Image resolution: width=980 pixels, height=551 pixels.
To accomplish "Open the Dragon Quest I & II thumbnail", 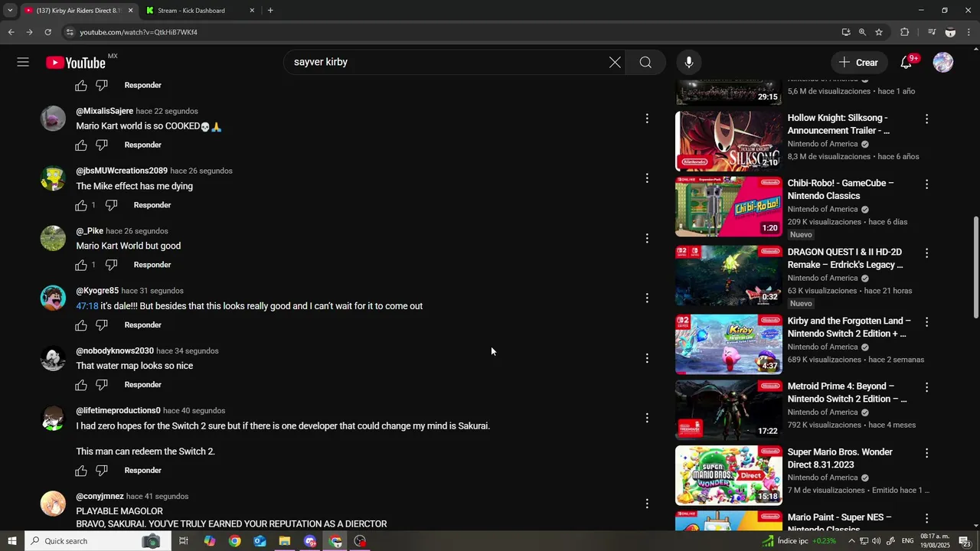I will 728,275.
